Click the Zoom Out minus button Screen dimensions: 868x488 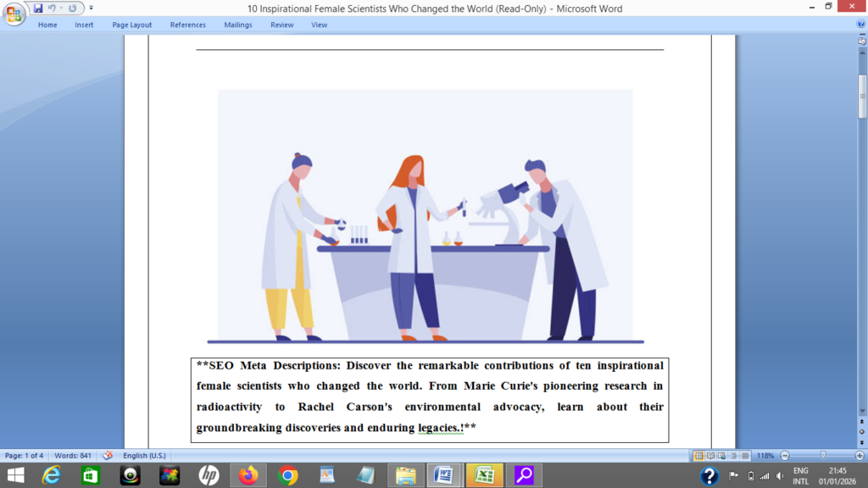point(785,456)
